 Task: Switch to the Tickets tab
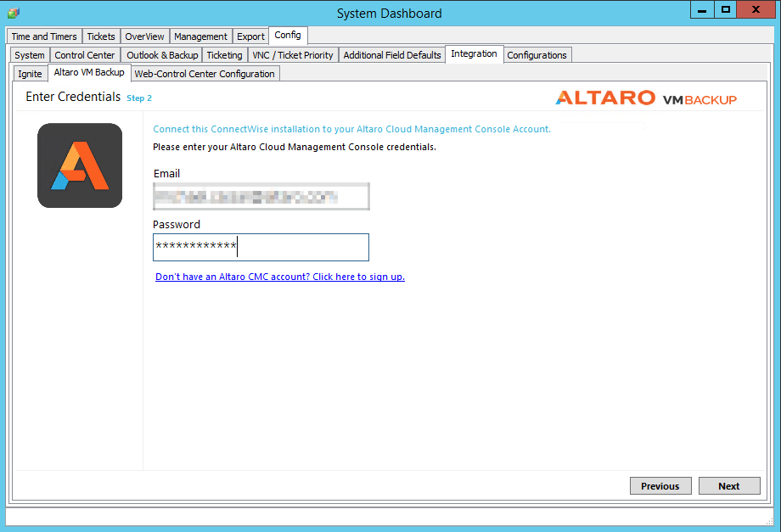101,36
